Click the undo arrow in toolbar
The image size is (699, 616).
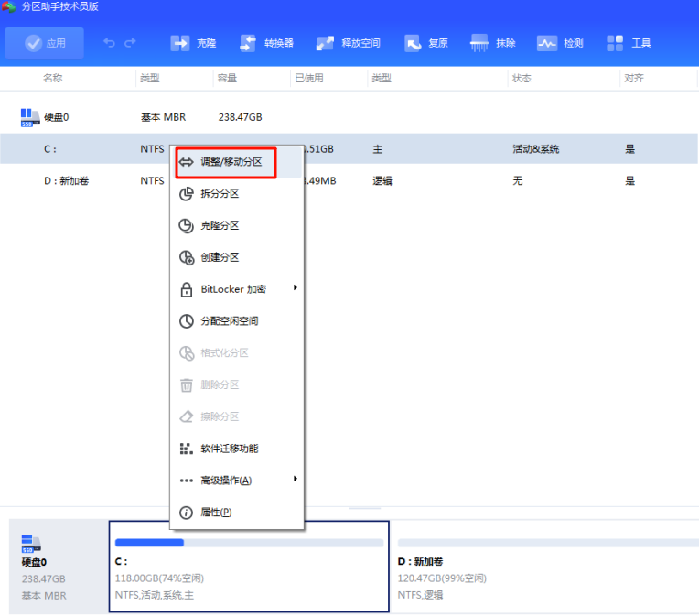click(110, 43)
